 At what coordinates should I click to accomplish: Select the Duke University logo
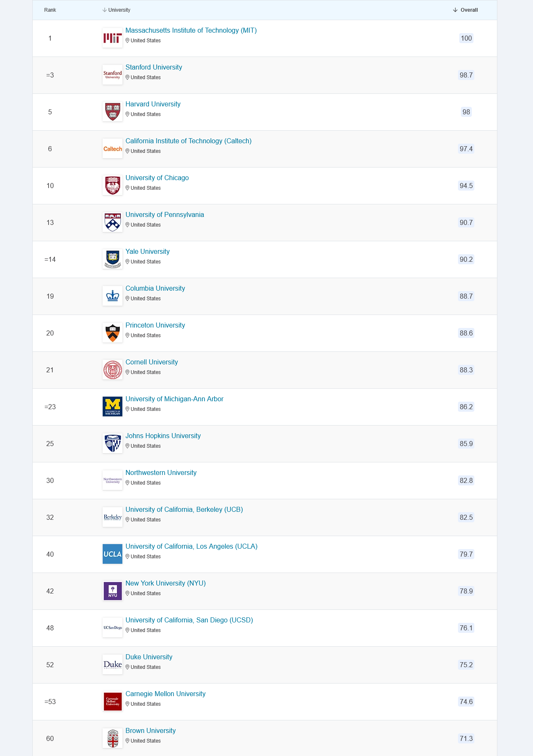pos(112,665)
